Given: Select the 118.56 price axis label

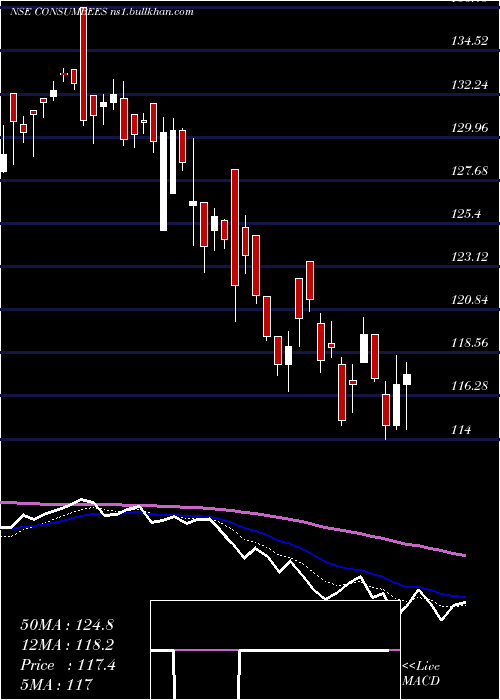Looking at the screenshot, I should pos(470,344).
